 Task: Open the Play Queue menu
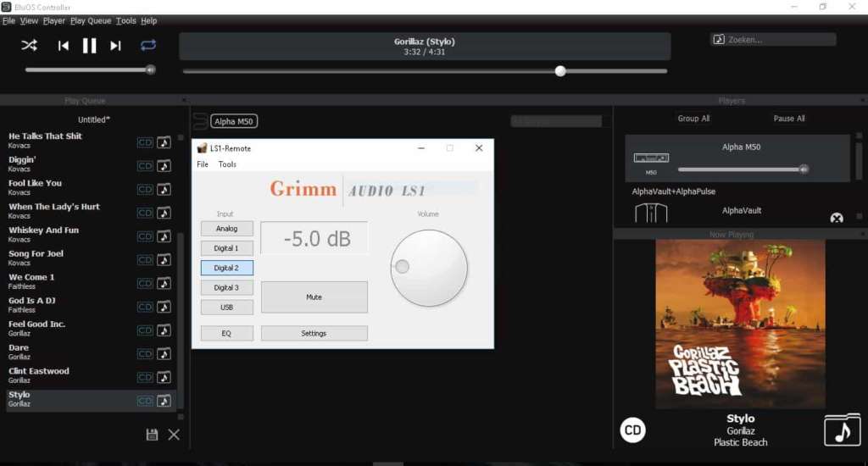click(91, 20)
